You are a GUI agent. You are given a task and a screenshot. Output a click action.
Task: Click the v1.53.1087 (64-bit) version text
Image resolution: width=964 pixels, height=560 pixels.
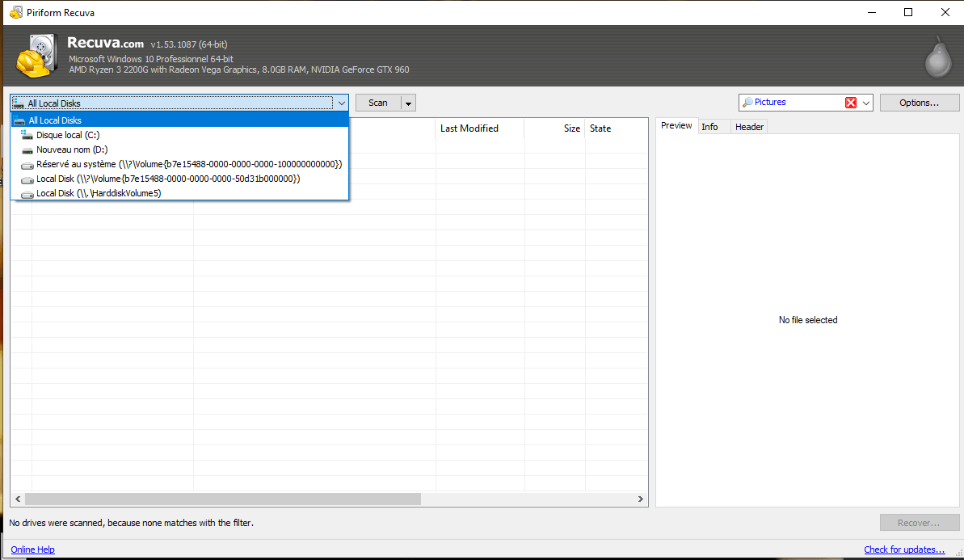189,44
